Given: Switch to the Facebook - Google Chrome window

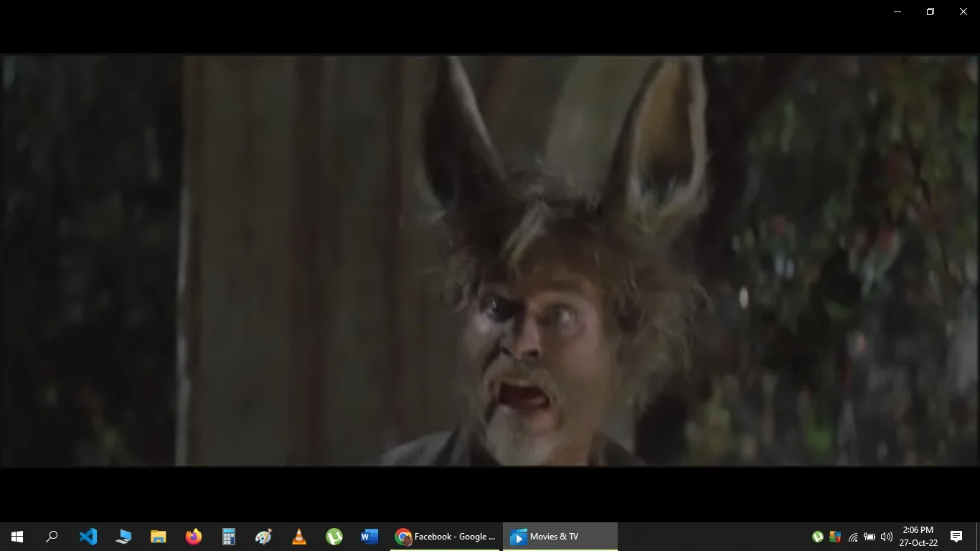Looking at the screenshot, I should pyautogui.click(x=445, y=537).
